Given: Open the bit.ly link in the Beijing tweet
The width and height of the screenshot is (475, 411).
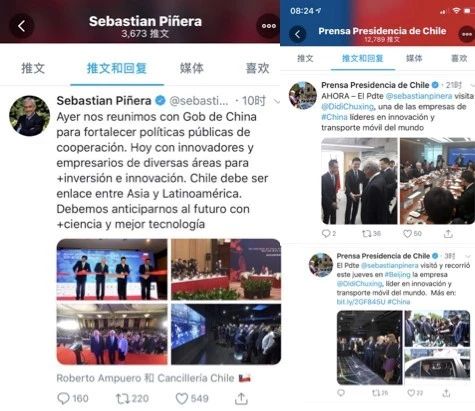Looking at the screenshot, I should pyautogui.click(x=361, y=302).
